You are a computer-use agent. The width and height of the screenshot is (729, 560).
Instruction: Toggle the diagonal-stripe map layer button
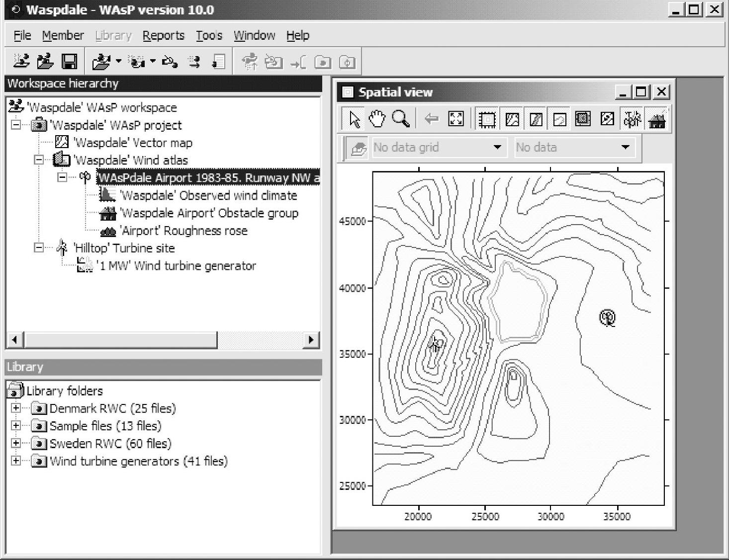[x=536, y=119]
